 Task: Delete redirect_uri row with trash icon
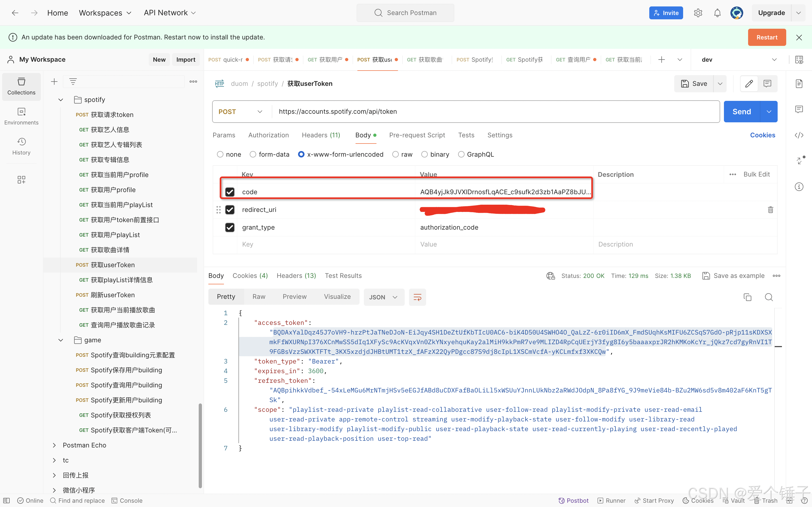(770, 210)
